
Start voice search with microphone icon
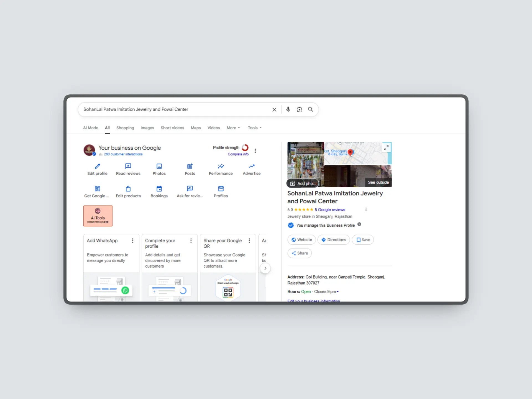click(x=288, y=109)
